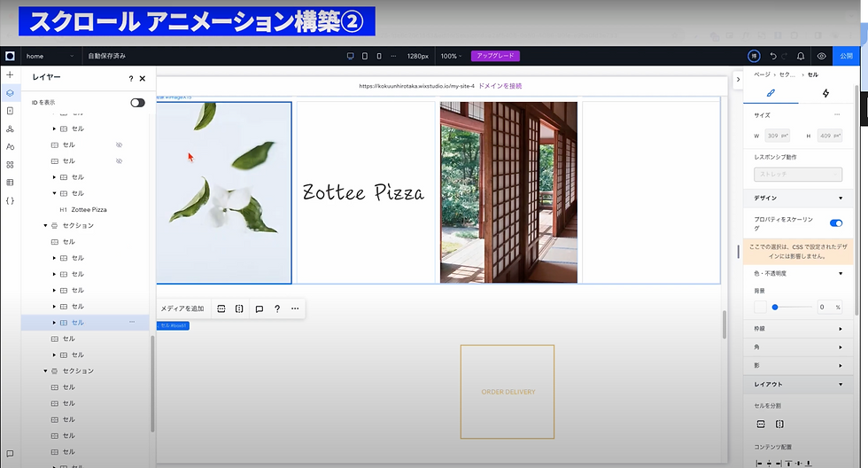Add a comment from floating toolbar

tap(259, 308)
